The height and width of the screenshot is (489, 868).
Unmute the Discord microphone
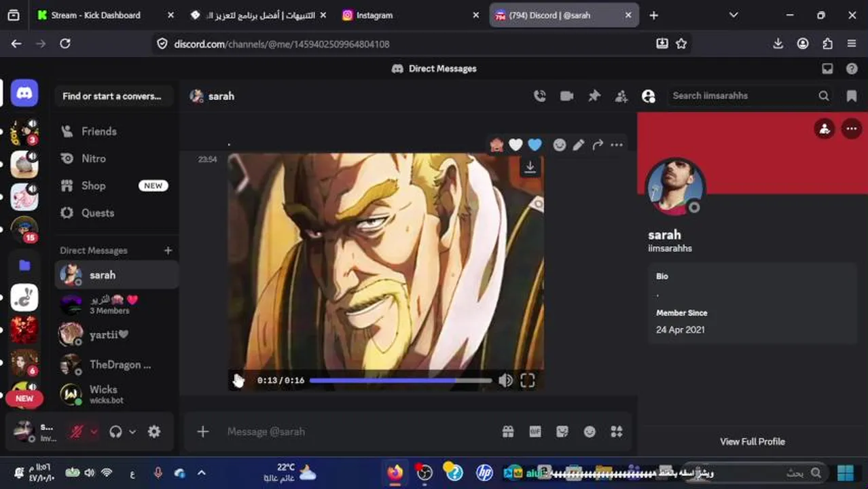(x=76, y=431)
